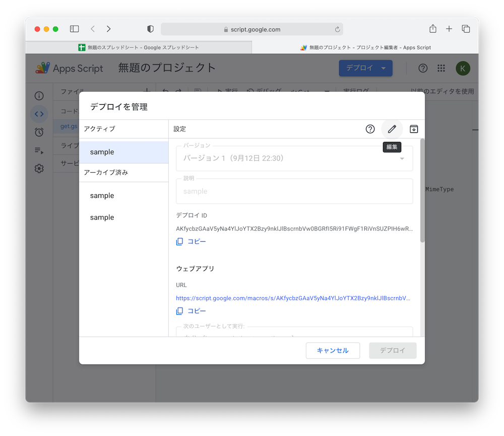Viewport: 504px width, 436px height.
Task: Open Project Settings gear icon in sidebar
Action: click(x=39, y=169)
